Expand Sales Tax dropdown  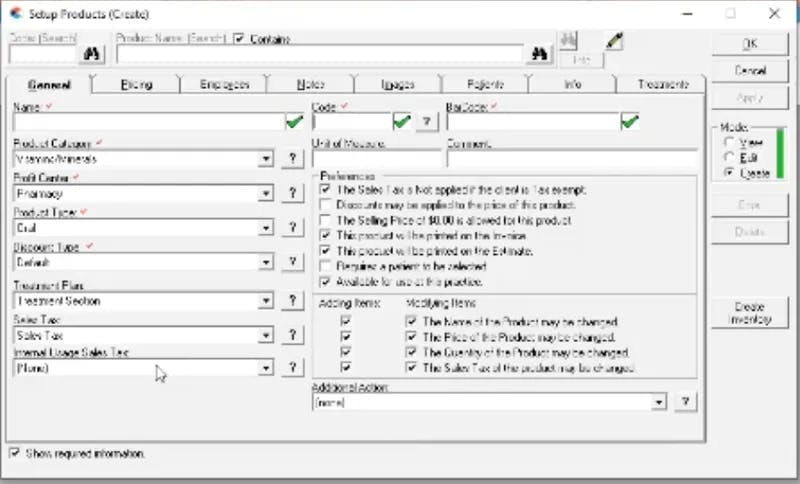click(266, 335)
